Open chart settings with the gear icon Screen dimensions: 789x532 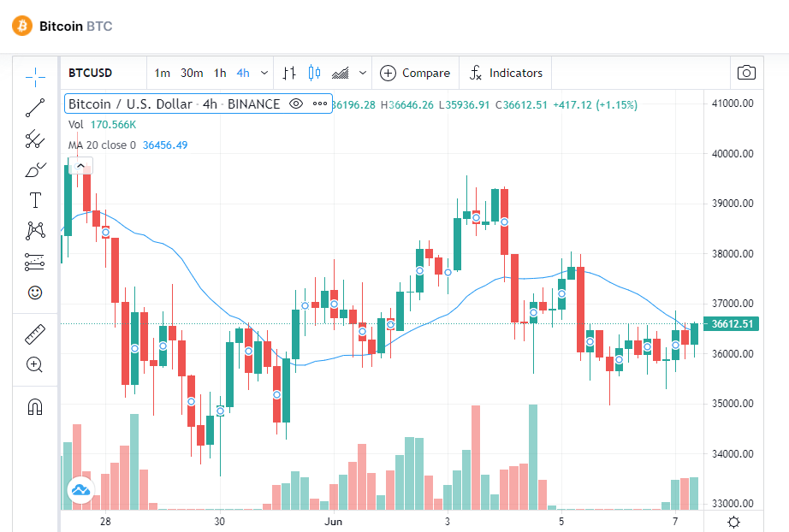pyautogui.click(x=733, y=520)
